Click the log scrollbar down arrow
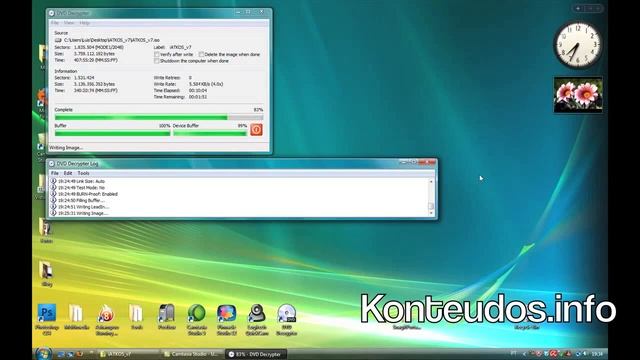The height and width of the screenshot is (360, 640). tap(431, 213)
